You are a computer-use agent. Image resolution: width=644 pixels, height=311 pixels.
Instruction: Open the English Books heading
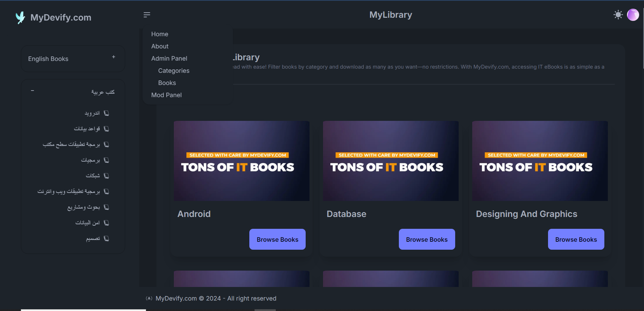point(48,59)
